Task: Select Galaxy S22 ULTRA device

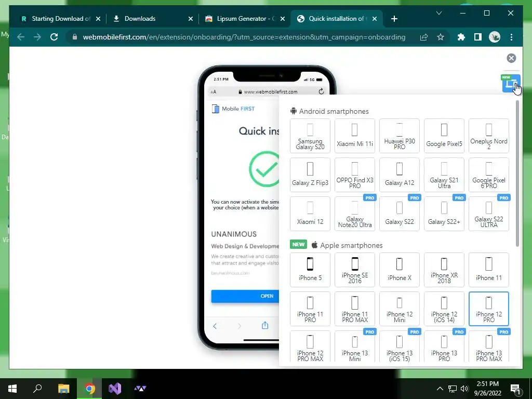Action: (489, 214)
